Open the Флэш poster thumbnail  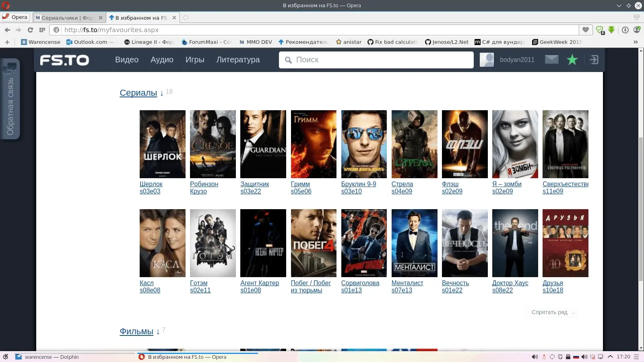click(x=465, y=144)
